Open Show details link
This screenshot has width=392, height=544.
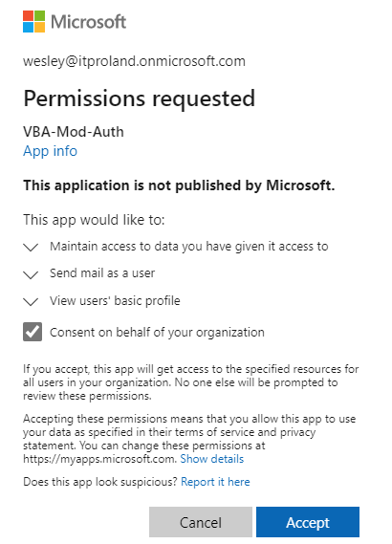[212, 459]
